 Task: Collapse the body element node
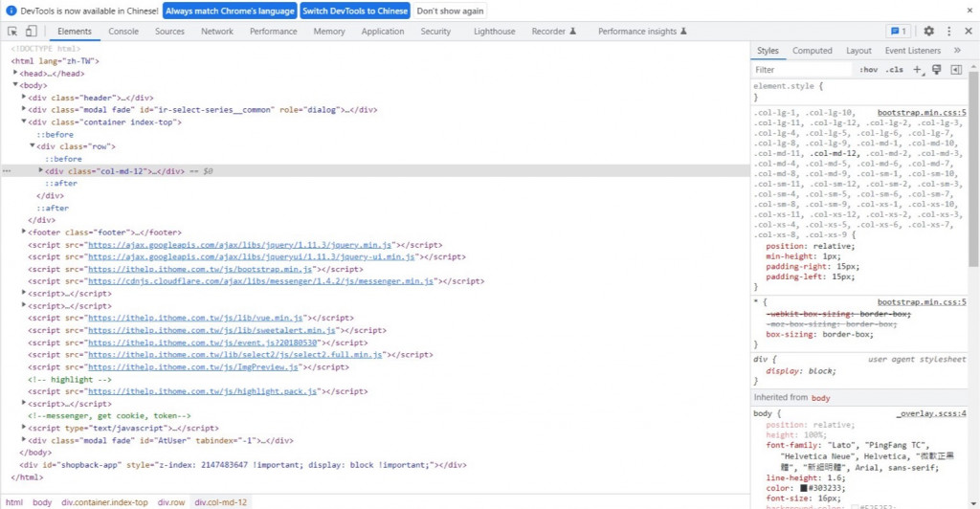pos(15,85)
